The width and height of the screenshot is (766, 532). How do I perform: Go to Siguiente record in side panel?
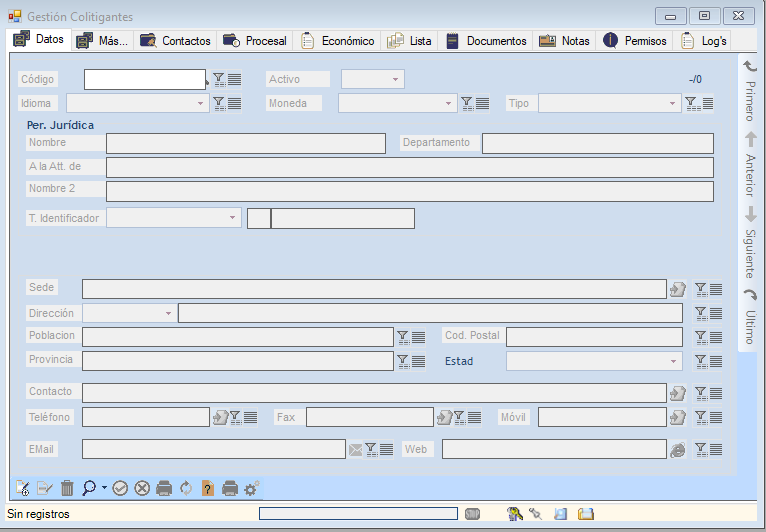tap(750, 242)
